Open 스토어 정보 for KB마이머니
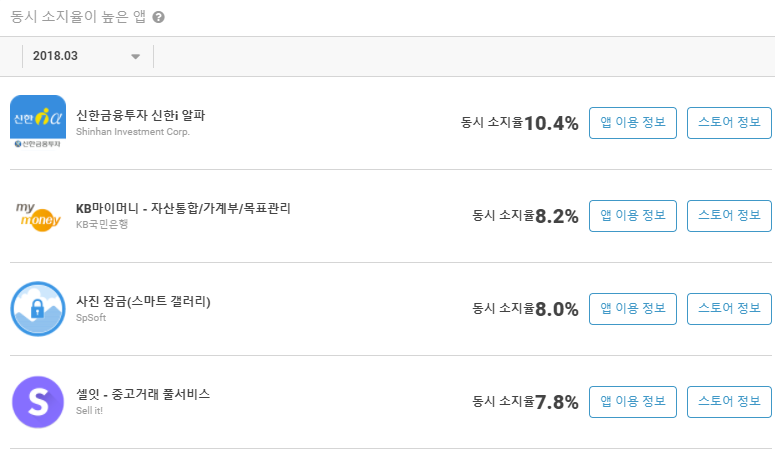The width and height of the screenshot is (775, 452). coord(729,216)
